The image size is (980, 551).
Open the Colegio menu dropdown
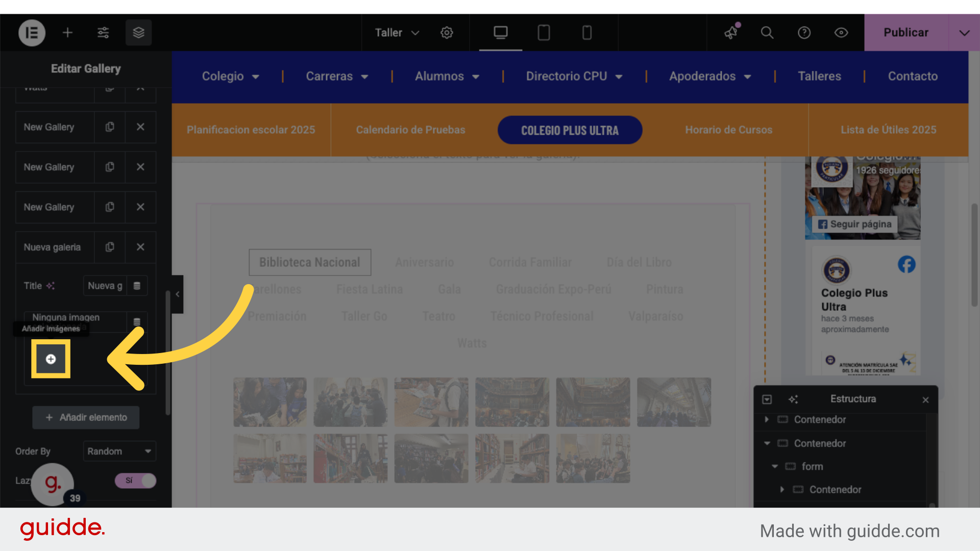coord(231,76)
